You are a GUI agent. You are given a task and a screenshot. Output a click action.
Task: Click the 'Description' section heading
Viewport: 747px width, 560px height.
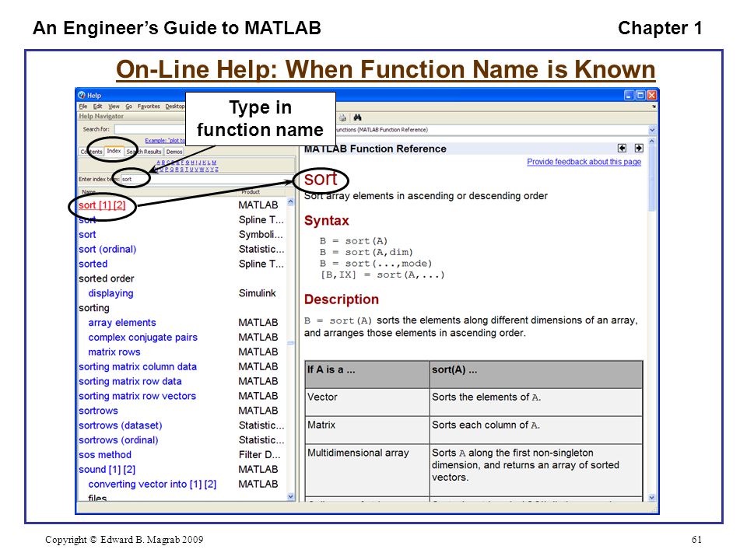pyautogui.click(x=342, y=299)
